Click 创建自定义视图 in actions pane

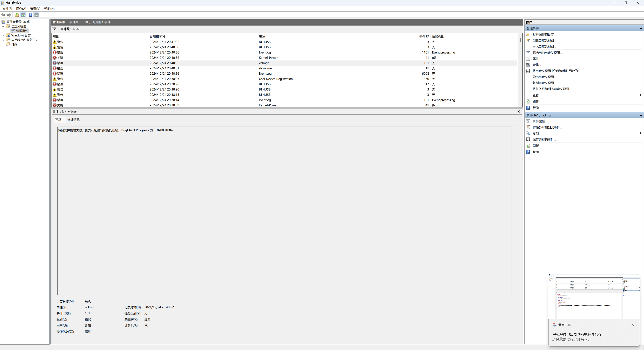pos(544,40)
